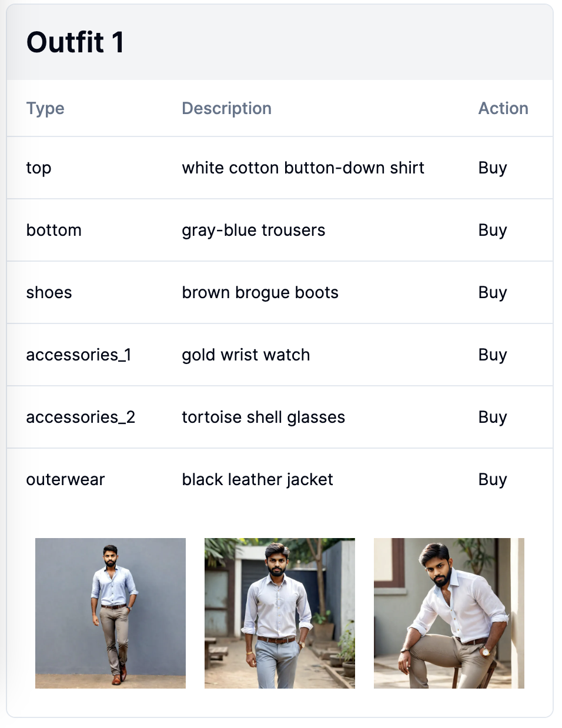Buy the tortoise shell glasses
The image size is (562, 728).
(492, 418)
